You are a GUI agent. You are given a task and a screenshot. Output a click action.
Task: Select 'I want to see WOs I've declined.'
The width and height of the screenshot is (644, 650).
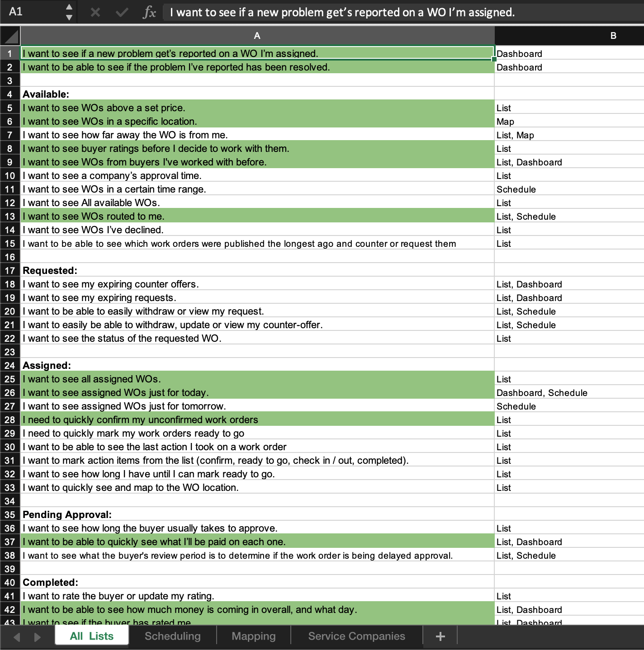pos(257,230)
